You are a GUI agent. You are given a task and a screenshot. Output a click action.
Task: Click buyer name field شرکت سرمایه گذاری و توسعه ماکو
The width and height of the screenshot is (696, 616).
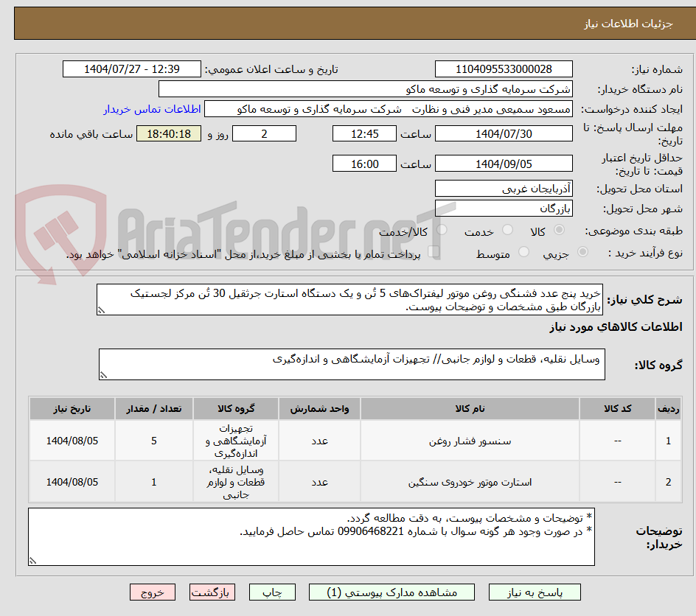[365, 89]
